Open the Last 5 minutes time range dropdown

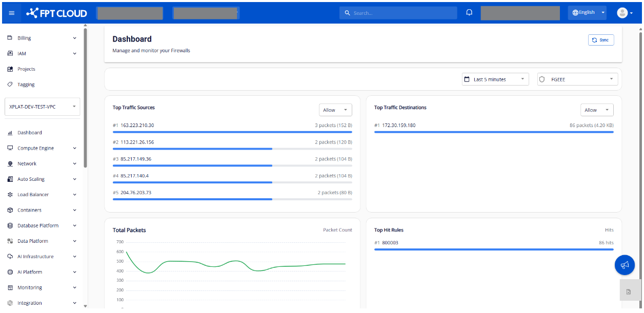click(x=495, y=79)
